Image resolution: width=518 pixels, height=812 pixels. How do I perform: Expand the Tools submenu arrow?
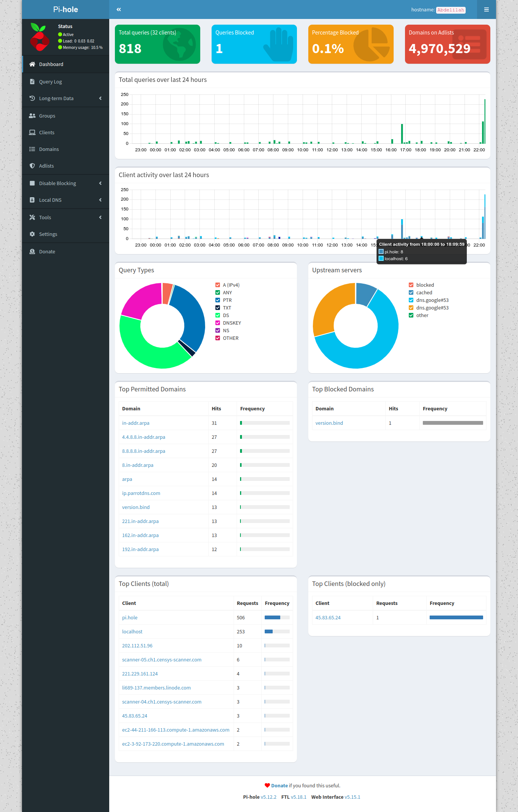coord(100,217)
